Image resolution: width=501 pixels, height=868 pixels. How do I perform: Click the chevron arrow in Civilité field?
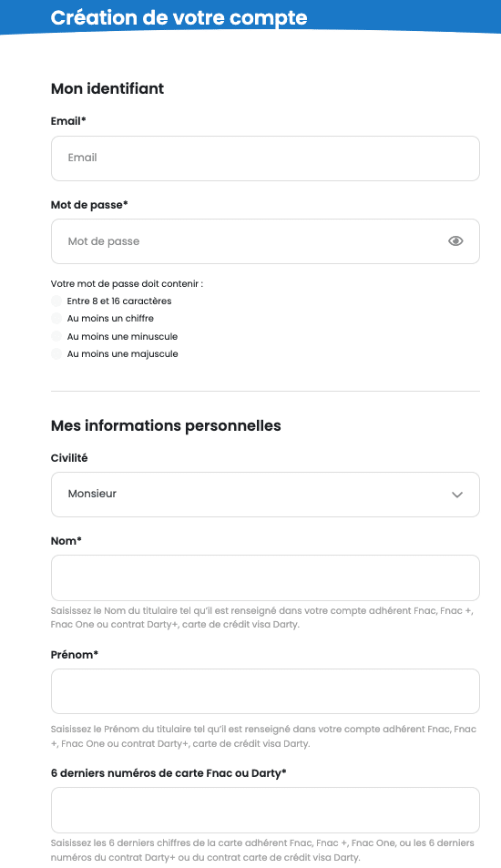[456, 495]
